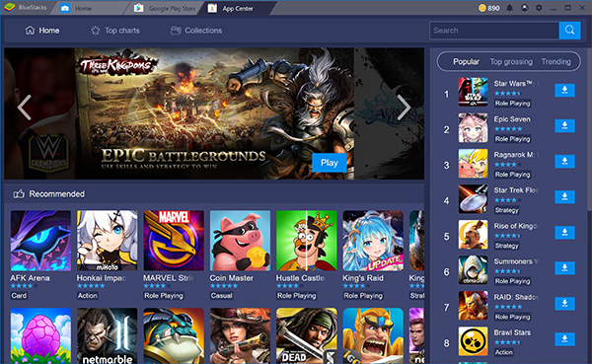Download Rise of Kingdoms
Screen dimensions: 592x364
(564, 232)
